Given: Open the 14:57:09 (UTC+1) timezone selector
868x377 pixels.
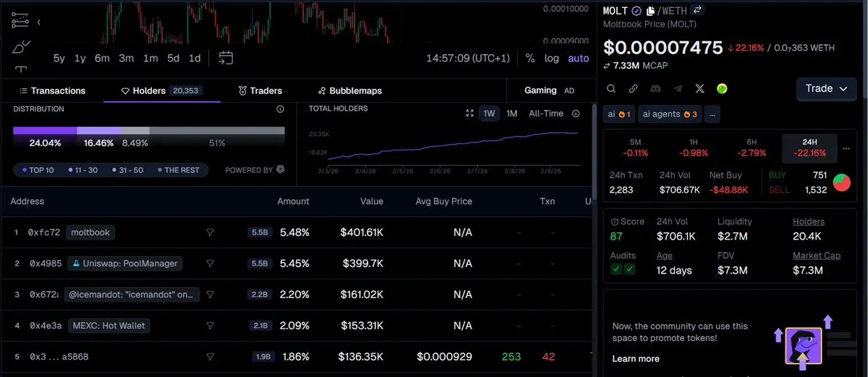Looking at the screenshot, I should [x=468, y=58].
